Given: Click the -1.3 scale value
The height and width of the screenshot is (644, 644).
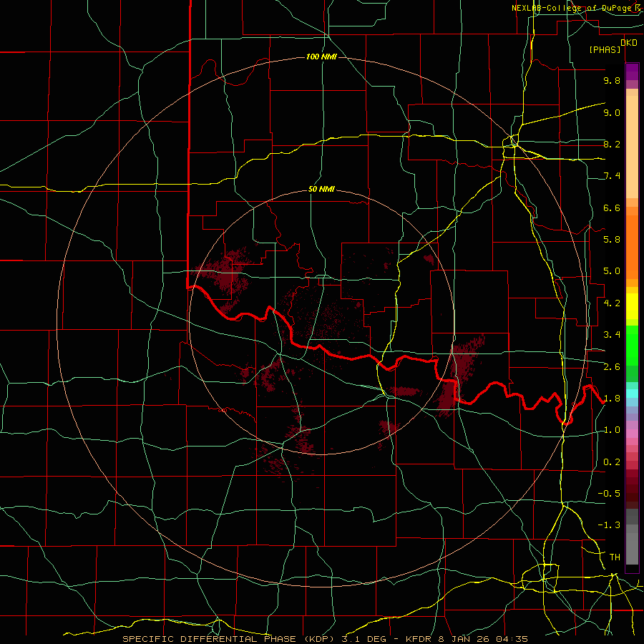Looking at the screenshot, I should (609, 525).
